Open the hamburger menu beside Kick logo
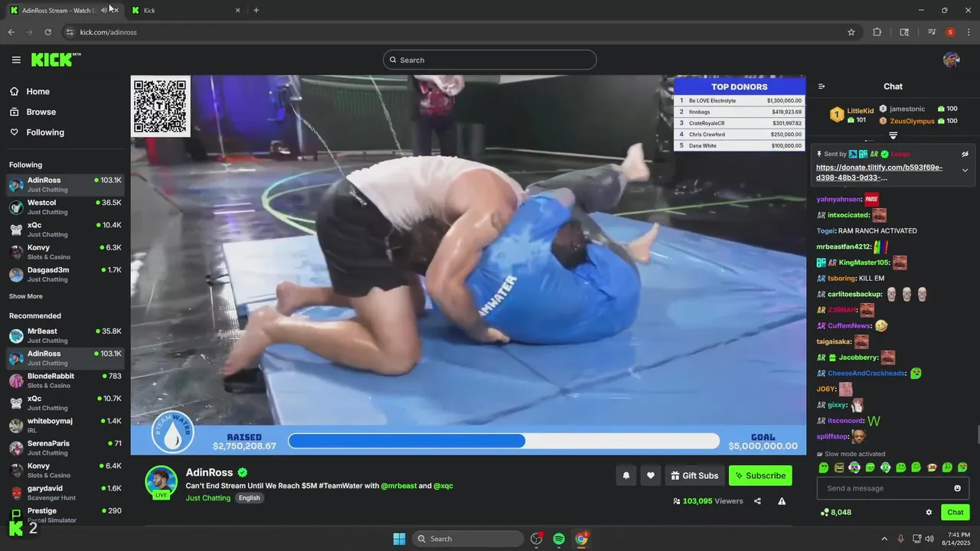Image resolution: width=980 pixels, height=551 pixels. (16, 60)
